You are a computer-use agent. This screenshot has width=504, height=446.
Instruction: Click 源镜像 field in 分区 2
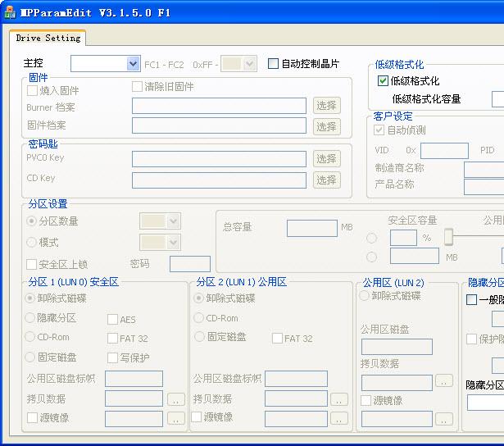coord(297,419)
